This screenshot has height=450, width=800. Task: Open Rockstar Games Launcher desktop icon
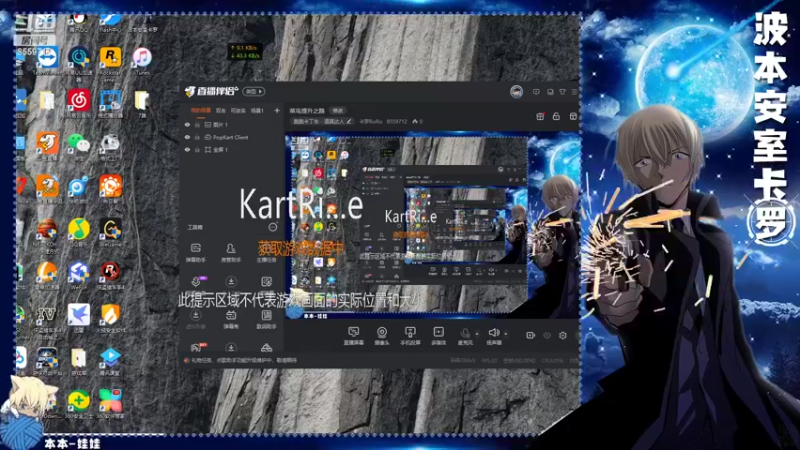point(110,63)
